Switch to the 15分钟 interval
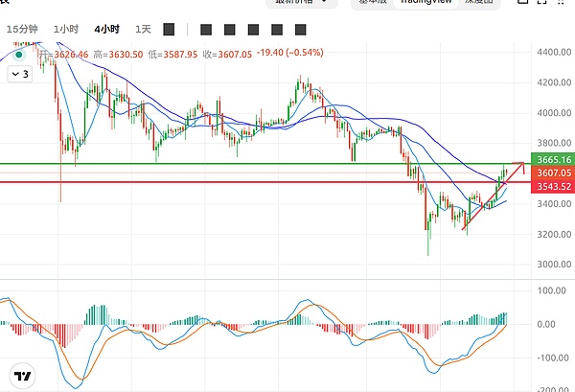Viewport: 575px width, 392px height. tap(22, 30)
